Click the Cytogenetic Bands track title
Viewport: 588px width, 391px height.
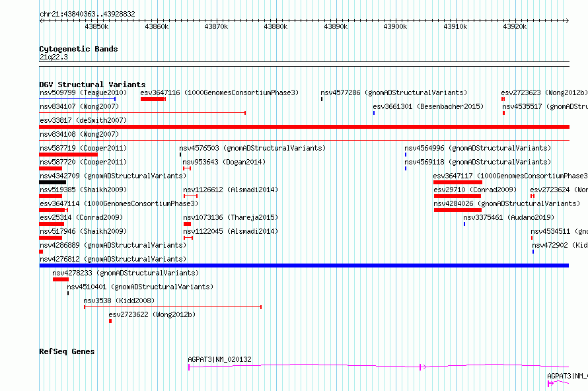79,49
